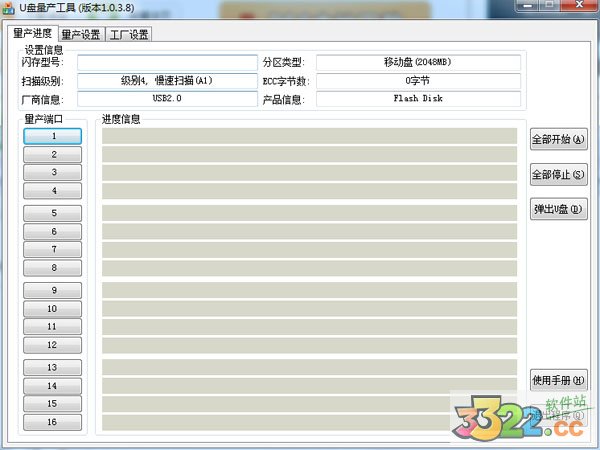Select production port 9 button

[x=52, y=290]
